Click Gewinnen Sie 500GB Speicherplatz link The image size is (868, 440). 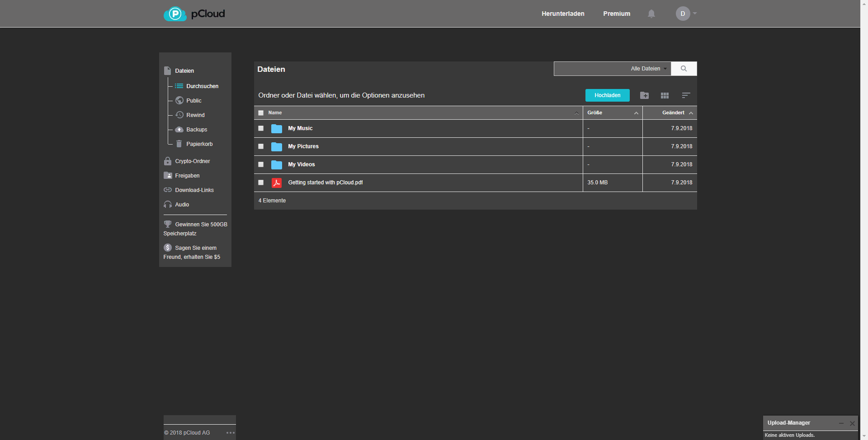[x=195, y=229]
